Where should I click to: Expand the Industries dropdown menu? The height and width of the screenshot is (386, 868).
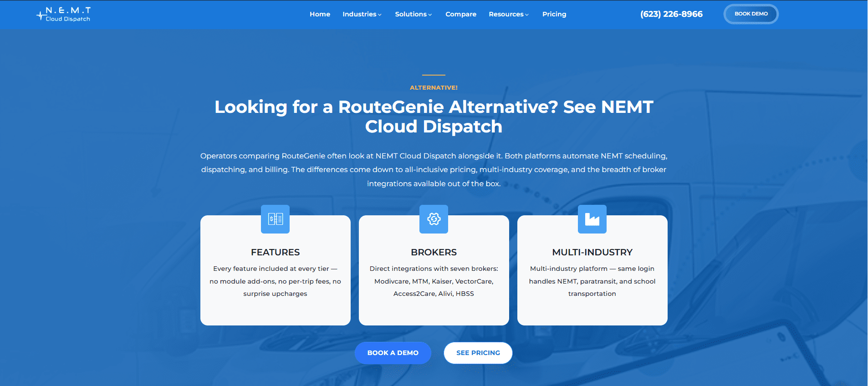click(x=362, y=14)
